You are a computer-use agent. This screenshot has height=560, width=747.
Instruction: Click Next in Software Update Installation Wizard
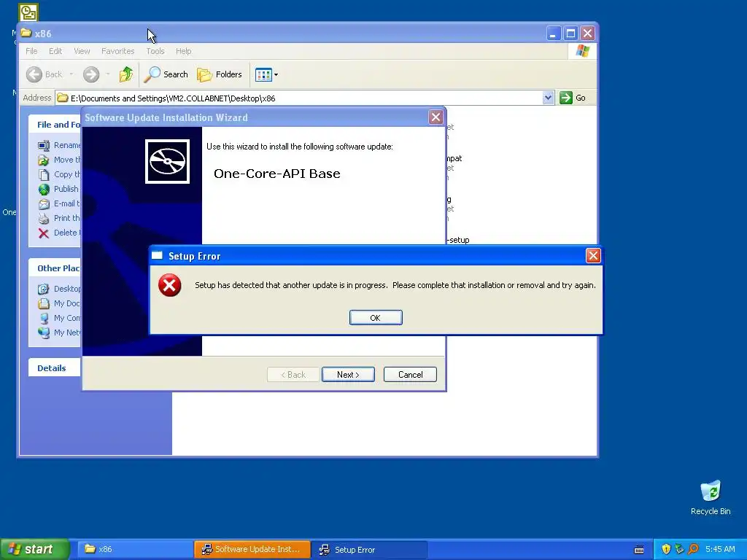(348, 374)
